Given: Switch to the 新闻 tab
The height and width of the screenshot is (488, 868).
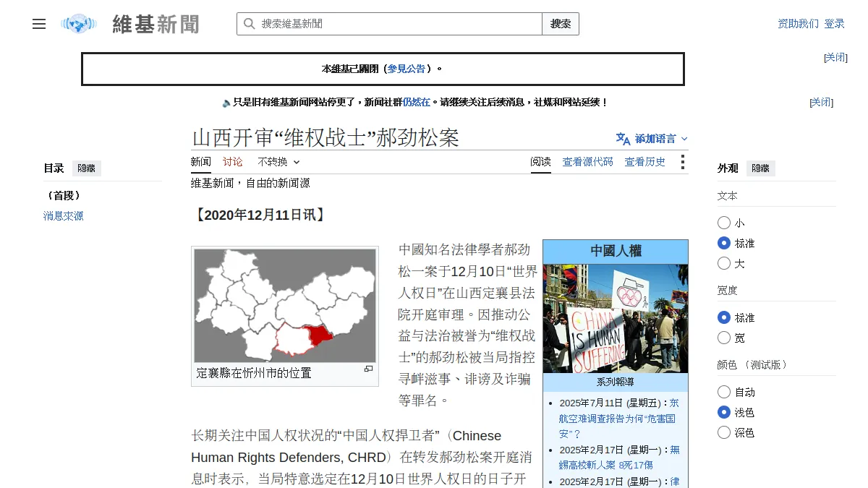Looking at the screenshot, I should [x=201, y=162].
